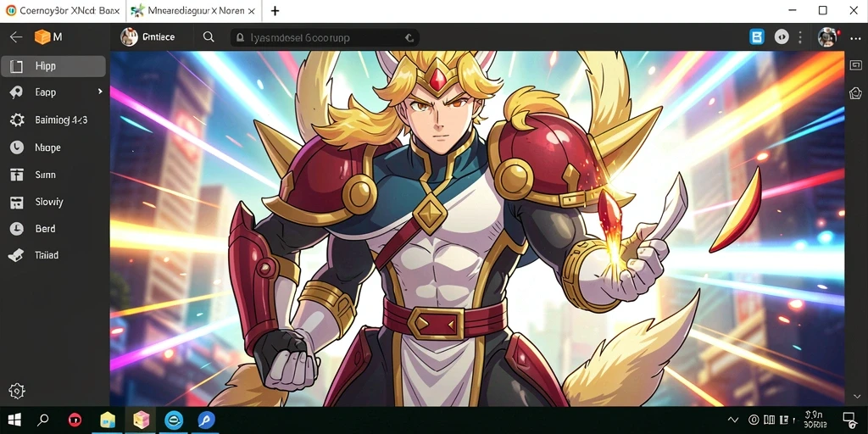The image size is (868, 434).
Task: Open the user profile avatar
Action: [827, 37]
